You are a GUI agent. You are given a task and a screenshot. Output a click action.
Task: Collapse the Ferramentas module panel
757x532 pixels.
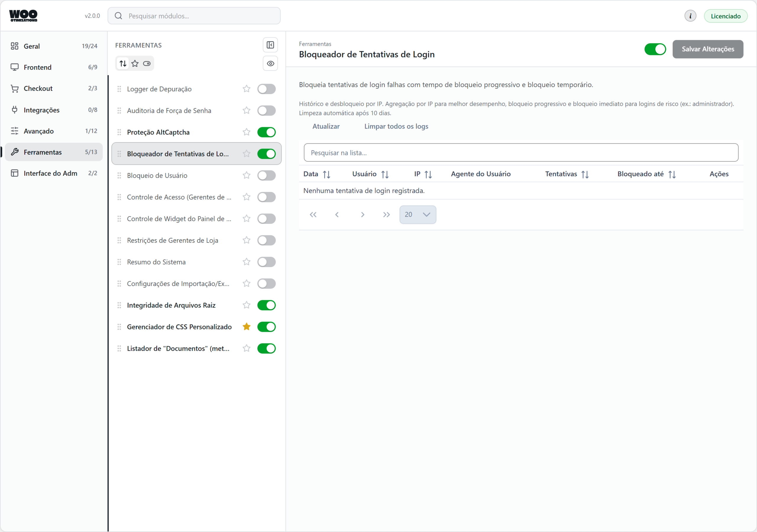(x=270, y=45)
